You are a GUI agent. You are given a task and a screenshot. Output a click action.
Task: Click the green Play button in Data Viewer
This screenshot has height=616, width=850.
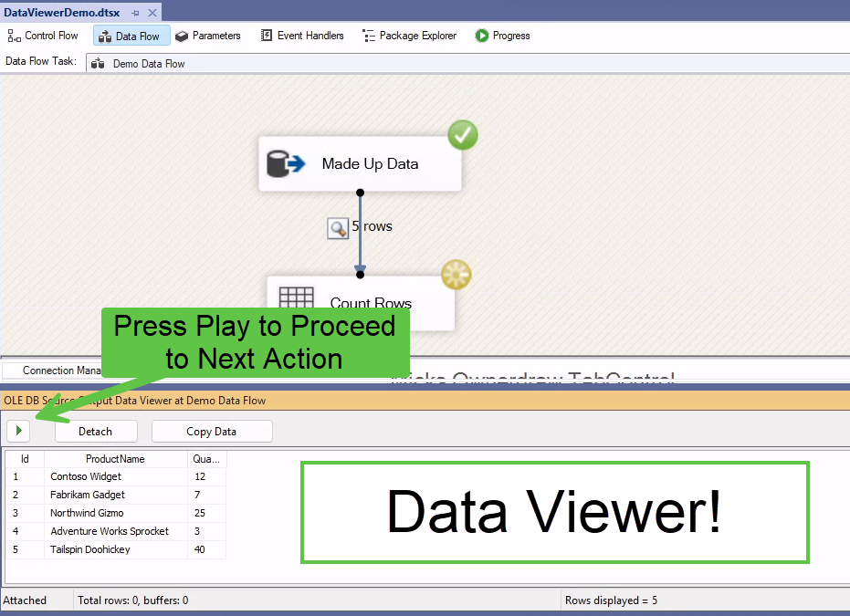[x=18, y=432]
